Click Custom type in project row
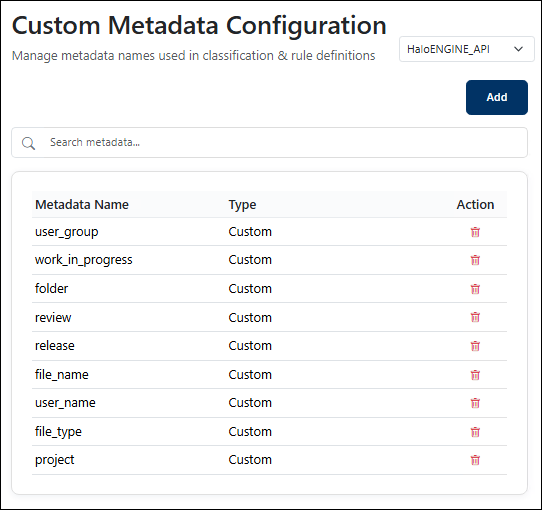Image resolution: width=542 pixels, height=510 pixels. [x=250, y=460]
